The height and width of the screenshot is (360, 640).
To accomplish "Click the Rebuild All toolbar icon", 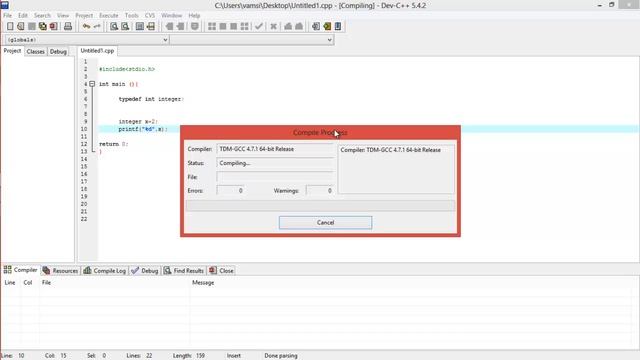I will tap(244, 26).
